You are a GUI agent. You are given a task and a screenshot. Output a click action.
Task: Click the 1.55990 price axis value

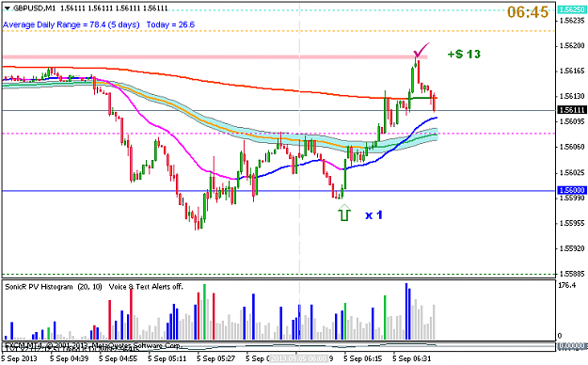click(572, 198)
